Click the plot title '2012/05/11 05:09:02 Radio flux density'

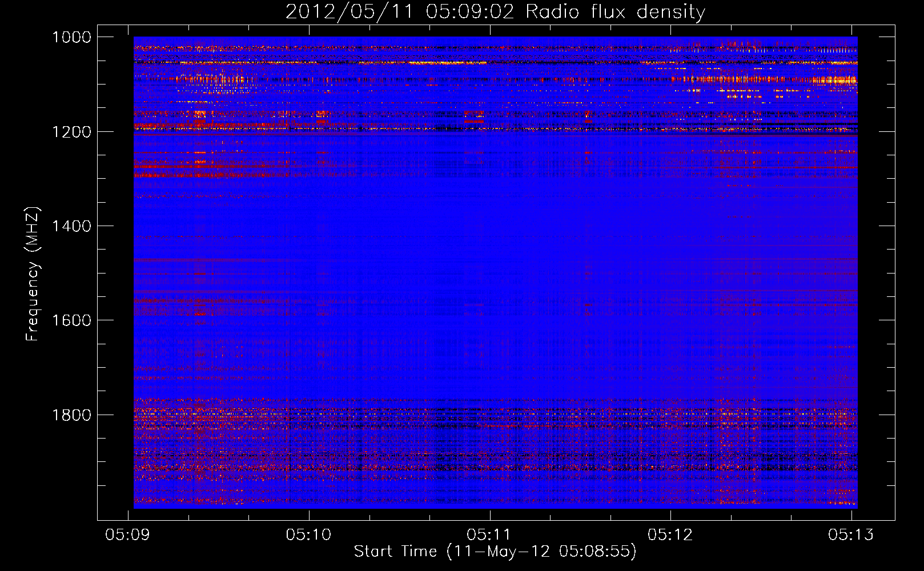495,11
